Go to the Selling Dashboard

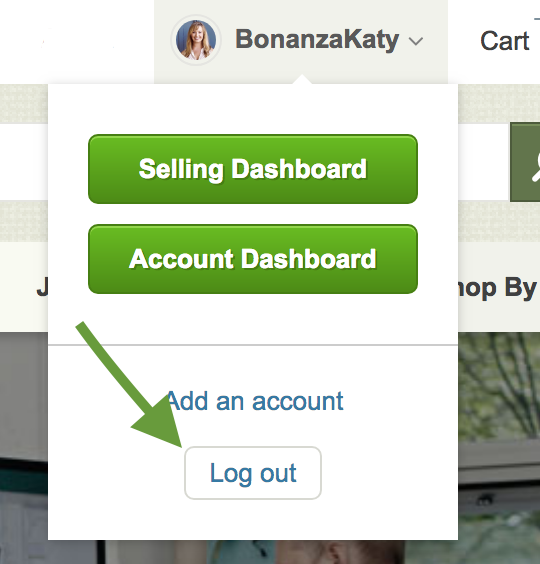pyautogui.click(x=253, y=169)
